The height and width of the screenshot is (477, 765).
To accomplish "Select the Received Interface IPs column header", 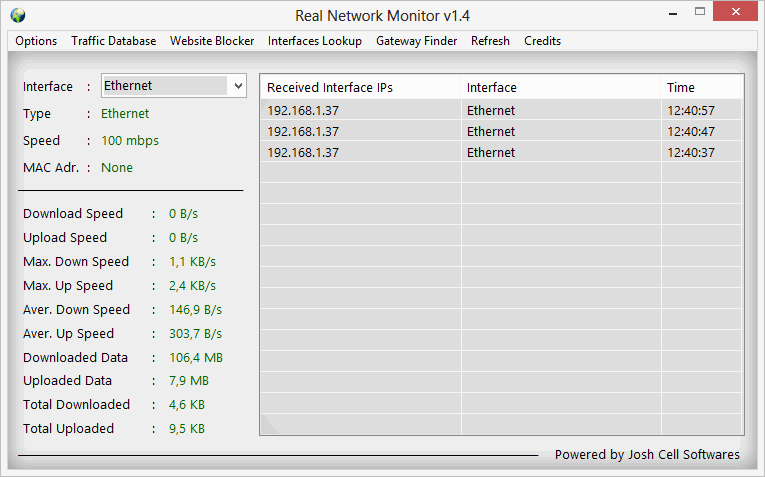I will (361, 87).
